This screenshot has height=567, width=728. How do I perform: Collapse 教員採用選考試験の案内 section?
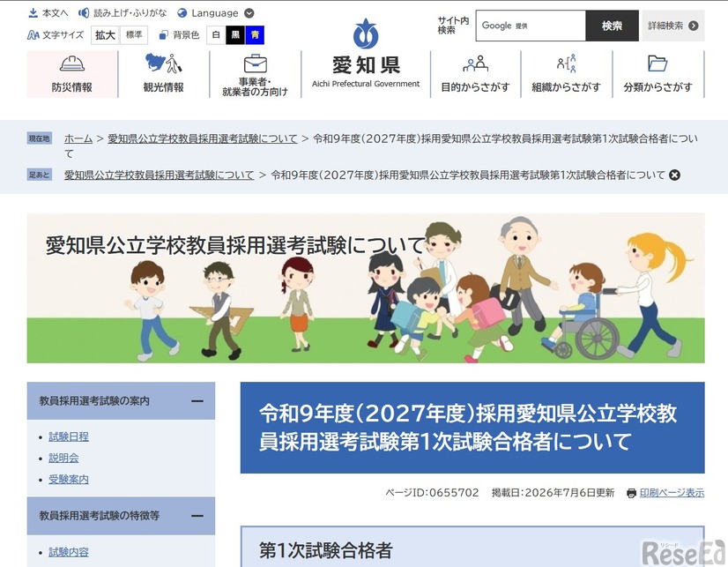(197, 401)
